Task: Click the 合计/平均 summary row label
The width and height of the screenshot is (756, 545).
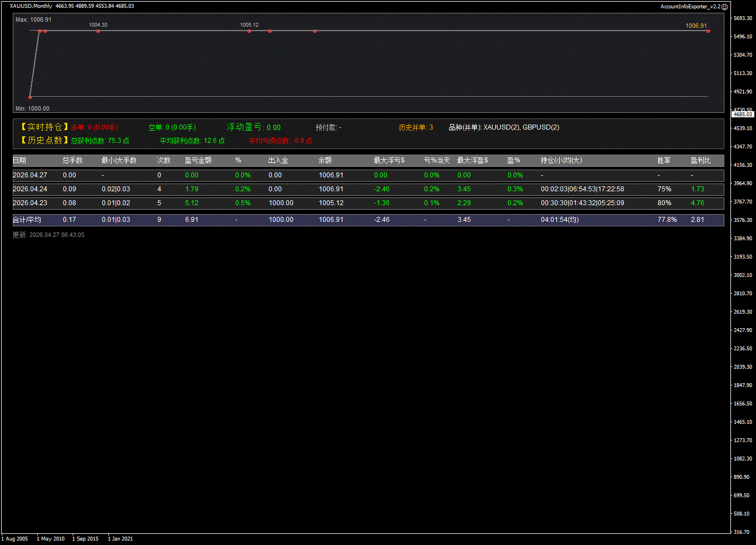Action: click(27, 220)
